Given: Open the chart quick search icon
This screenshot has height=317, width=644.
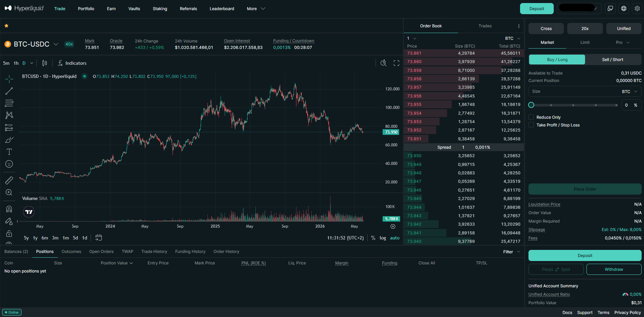Looking at the screenshot, I should (x=383, y=63).
